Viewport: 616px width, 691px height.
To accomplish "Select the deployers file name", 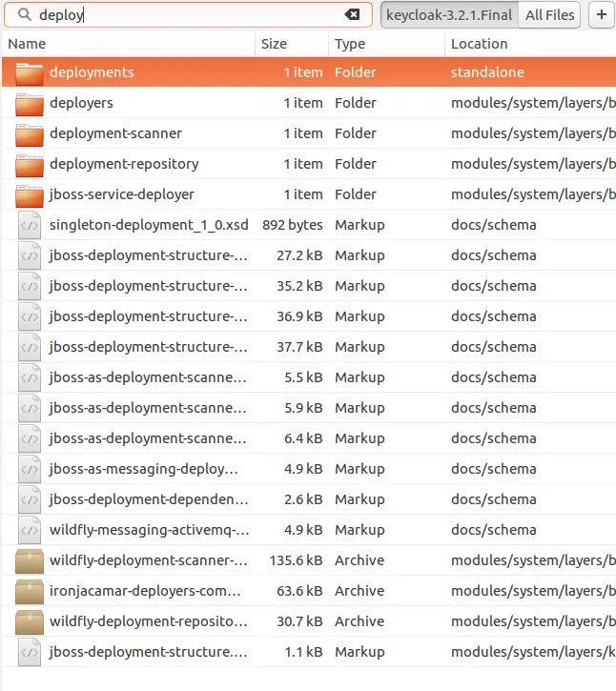I will (81, 103).
